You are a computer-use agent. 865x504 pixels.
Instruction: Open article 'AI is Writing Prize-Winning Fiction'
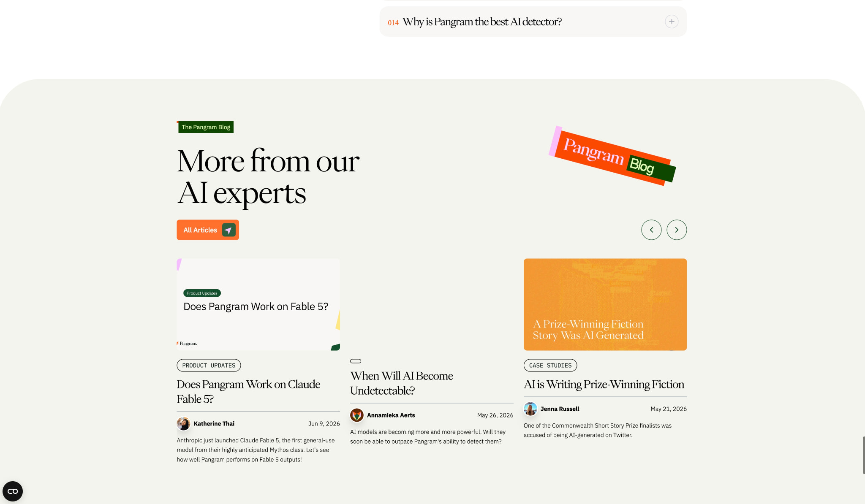point(604,385)
